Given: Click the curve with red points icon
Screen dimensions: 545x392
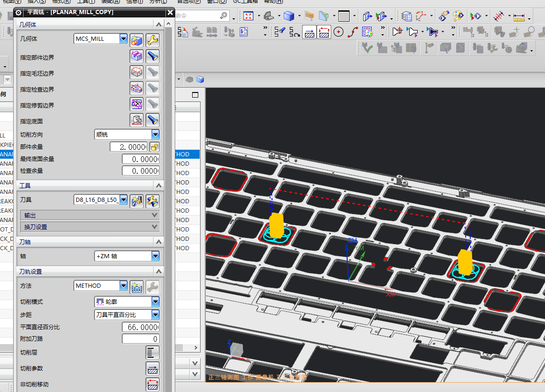Looking at the screenshot, I should [x=353, y=32].
